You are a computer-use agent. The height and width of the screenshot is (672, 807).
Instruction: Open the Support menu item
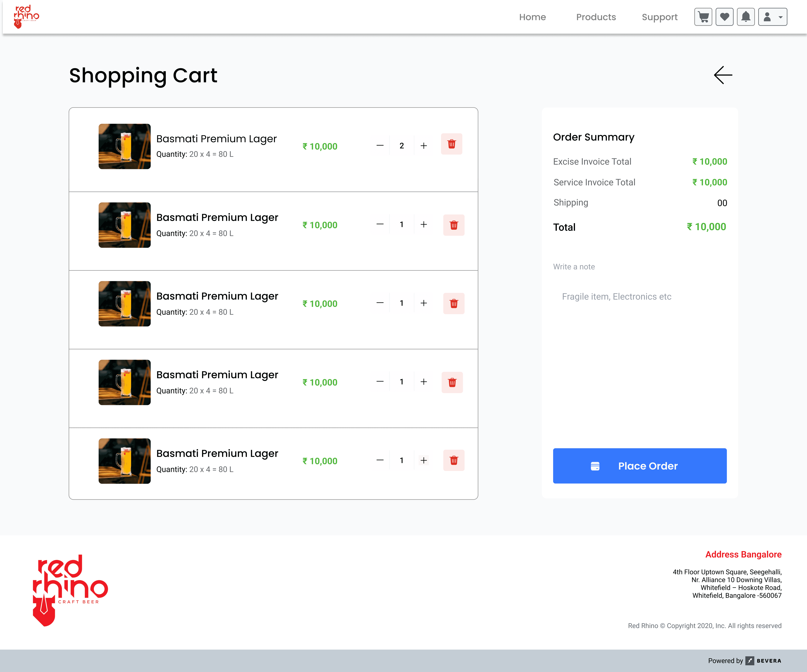(659, 17)
